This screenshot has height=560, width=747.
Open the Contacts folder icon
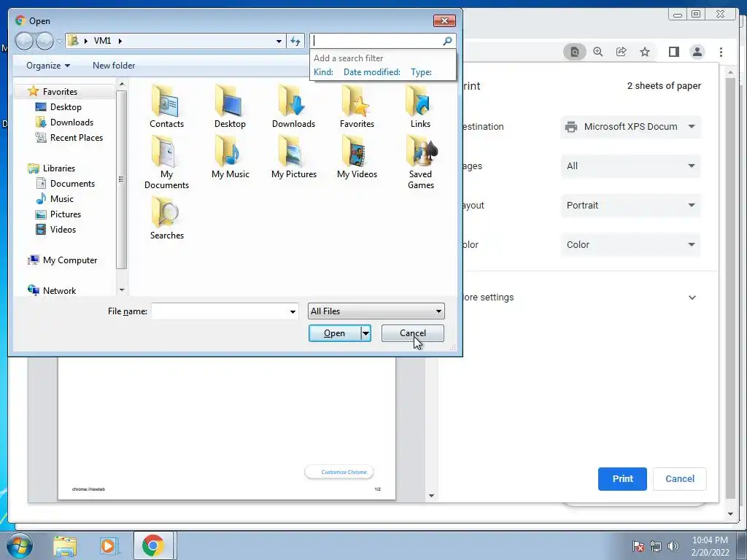pos(166,101)
